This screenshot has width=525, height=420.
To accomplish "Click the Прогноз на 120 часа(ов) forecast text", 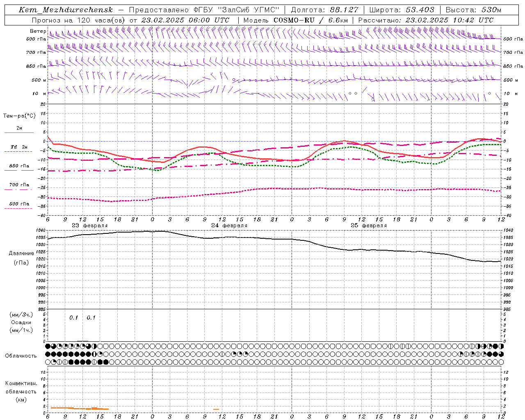I will 79,20.
